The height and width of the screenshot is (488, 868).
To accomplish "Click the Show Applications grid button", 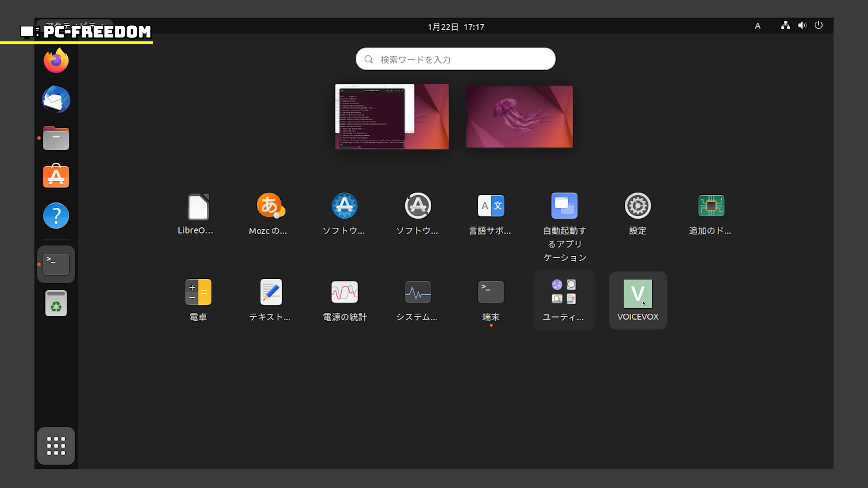I will (x=56, y=446).
